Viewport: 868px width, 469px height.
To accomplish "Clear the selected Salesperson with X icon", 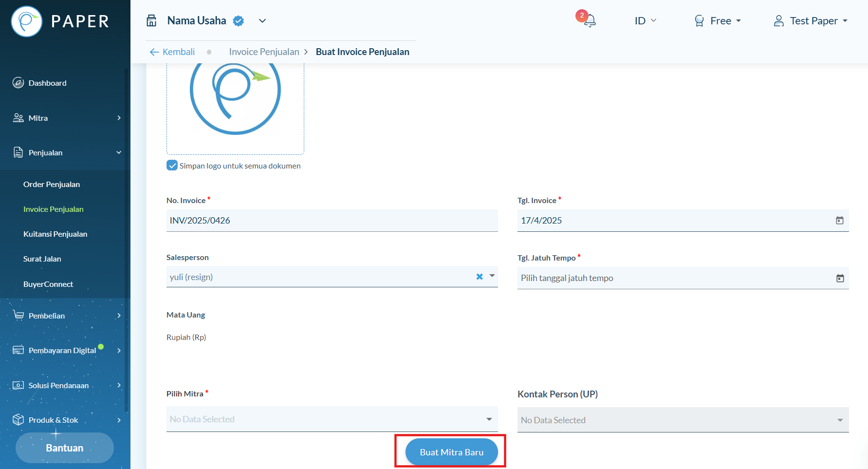I will (480, 277).
